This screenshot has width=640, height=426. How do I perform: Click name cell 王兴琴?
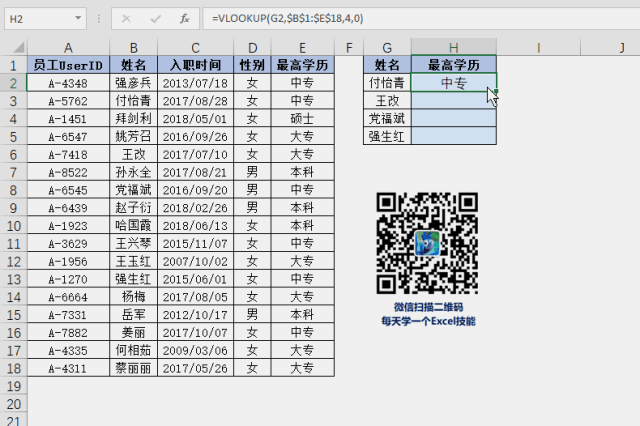133,244
